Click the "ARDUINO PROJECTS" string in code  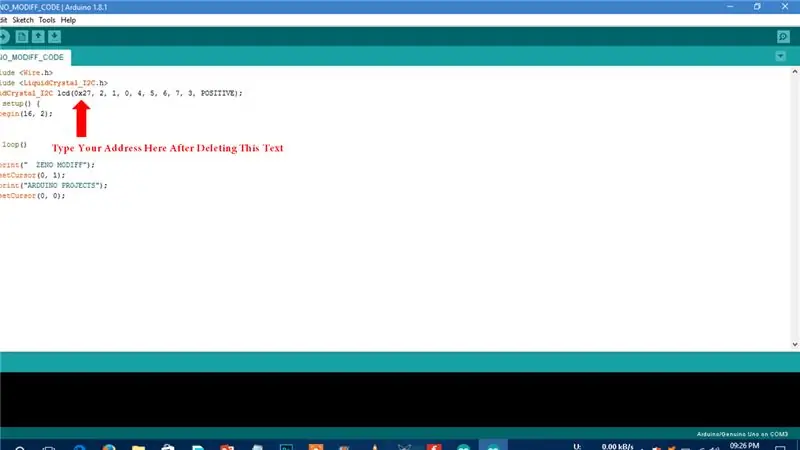(61, 186)
